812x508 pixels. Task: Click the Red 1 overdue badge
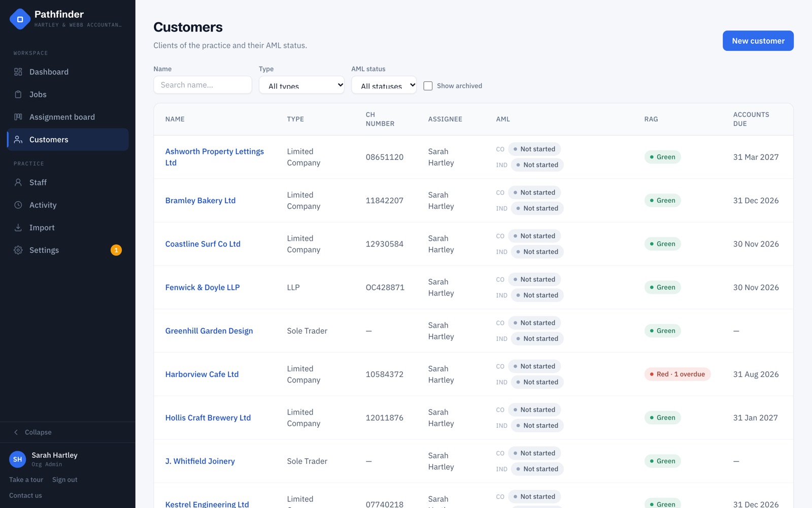tap(678, 374)
